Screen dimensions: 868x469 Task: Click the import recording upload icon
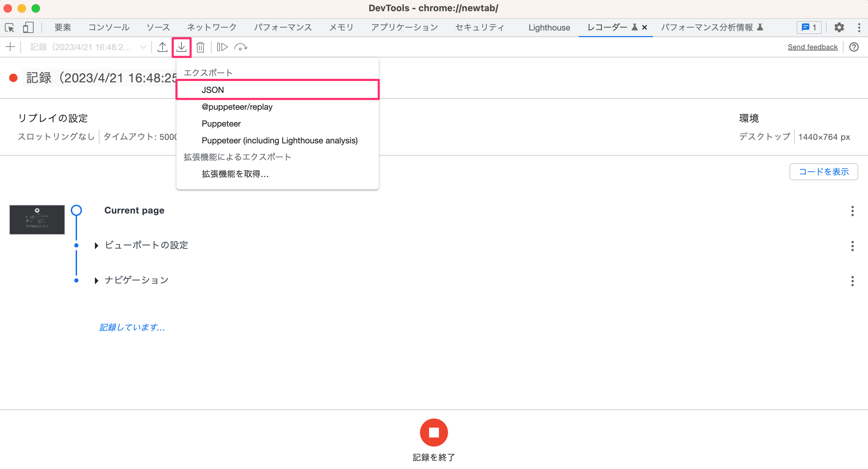tap(162, 47)
